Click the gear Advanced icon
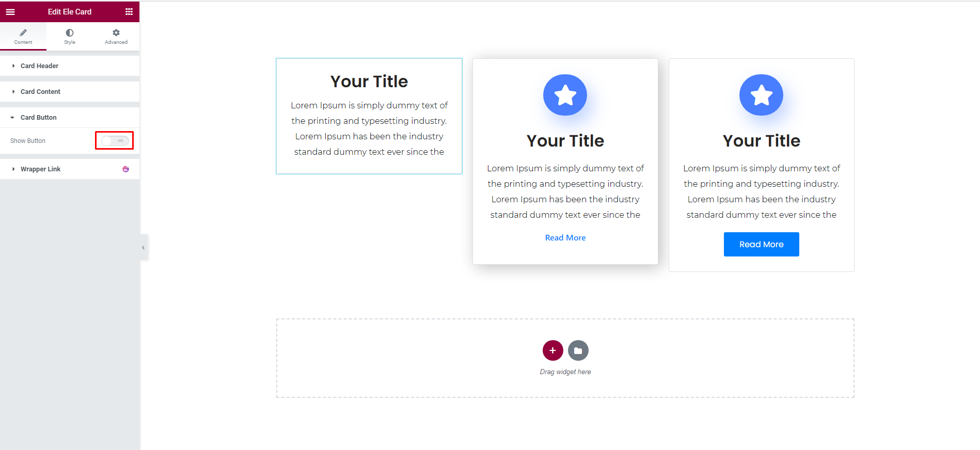The image size is (980, 450). click(116, 33)
